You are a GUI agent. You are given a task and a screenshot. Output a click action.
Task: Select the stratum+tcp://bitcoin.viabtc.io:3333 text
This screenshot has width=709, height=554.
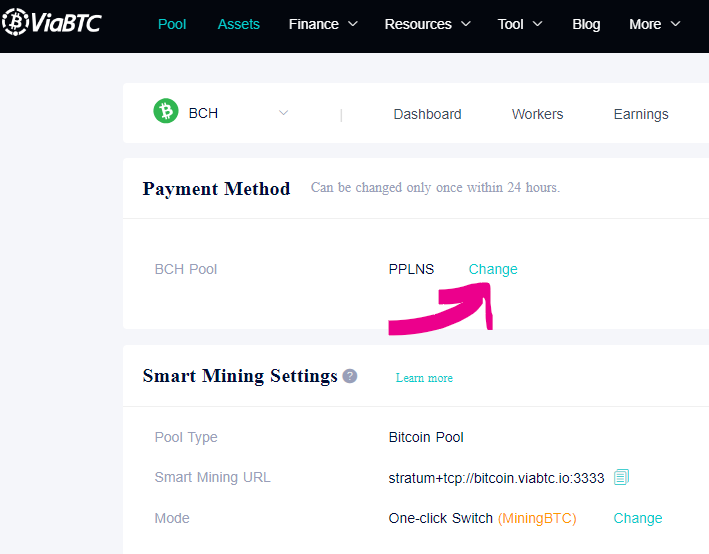coord(496,478)
